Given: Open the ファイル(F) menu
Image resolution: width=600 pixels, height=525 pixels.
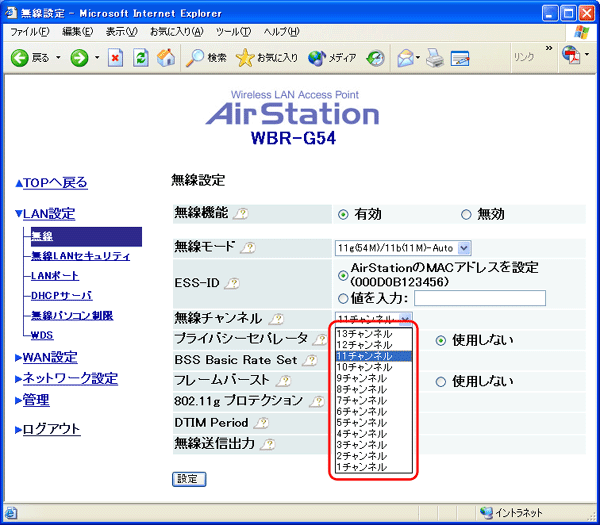Looking at the screenshot, I should [x=30, y=32].
